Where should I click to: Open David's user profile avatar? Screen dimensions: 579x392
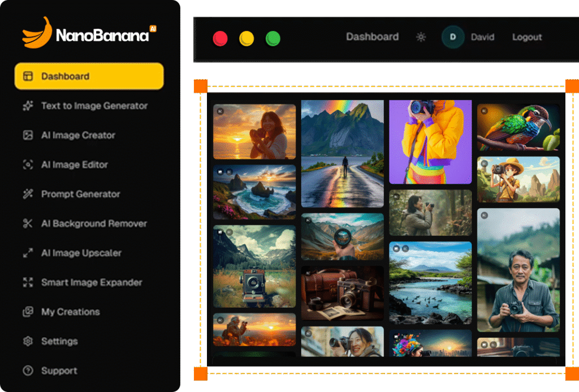coord(453,37)
